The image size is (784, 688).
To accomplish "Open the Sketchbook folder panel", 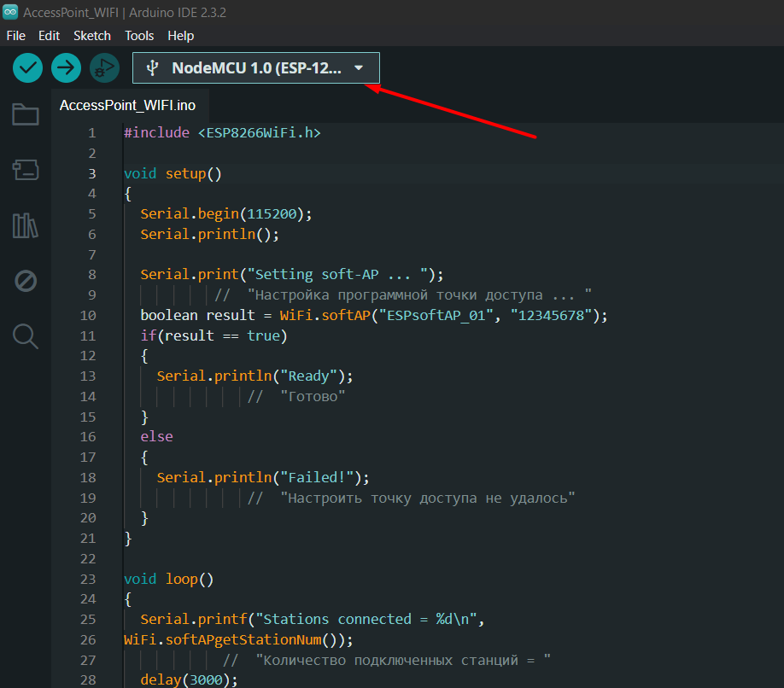I will [x=26, y=114].
